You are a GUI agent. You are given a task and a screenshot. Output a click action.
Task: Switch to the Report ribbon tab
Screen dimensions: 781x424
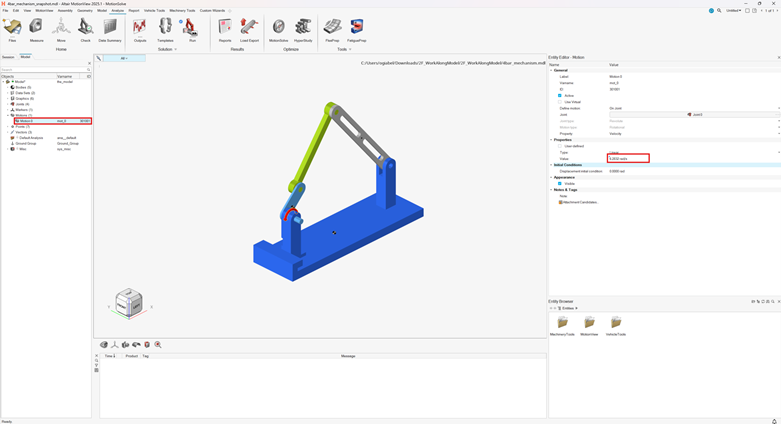pyautogui.click(x=134, y=10)
